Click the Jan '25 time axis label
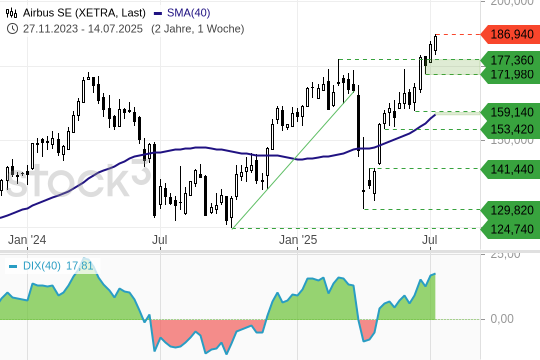Image resolution: width=540 pixels, height=360 pixels. 298,240
